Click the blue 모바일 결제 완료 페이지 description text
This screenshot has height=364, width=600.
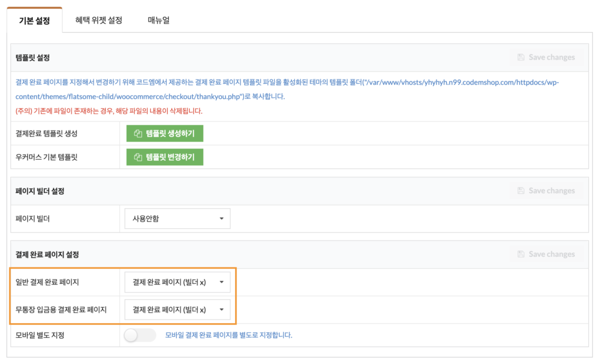tap(229, 335)
